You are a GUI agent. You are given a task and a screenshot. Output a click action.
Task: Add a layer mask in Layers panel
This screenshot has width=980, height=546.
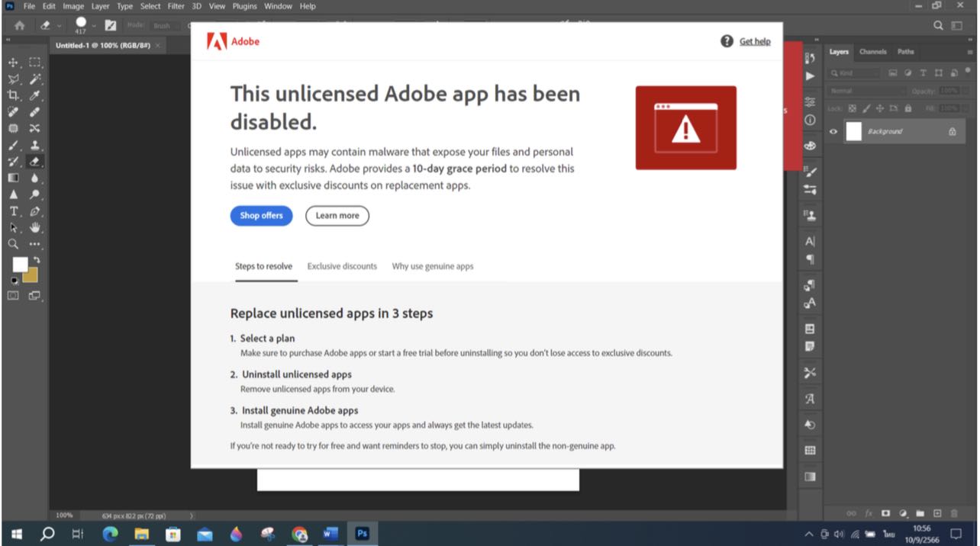886,513
